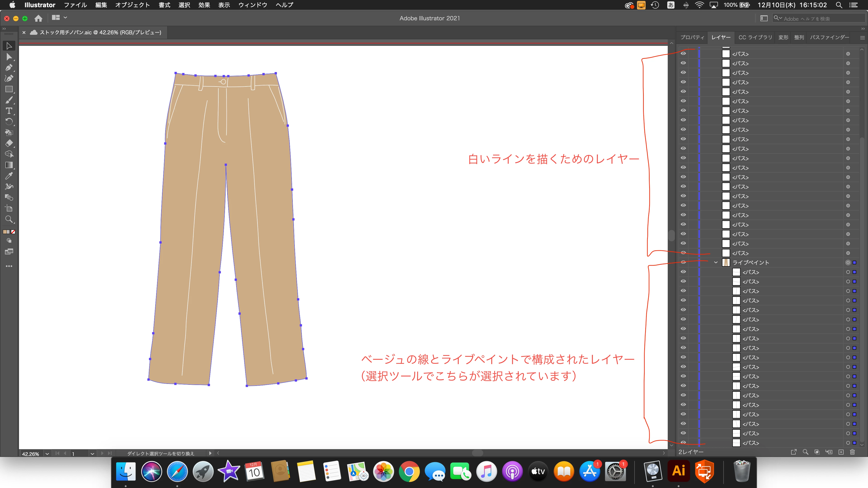The image size is (868, 488).
Task: Select the Pen tool
Action: point(9,68)
